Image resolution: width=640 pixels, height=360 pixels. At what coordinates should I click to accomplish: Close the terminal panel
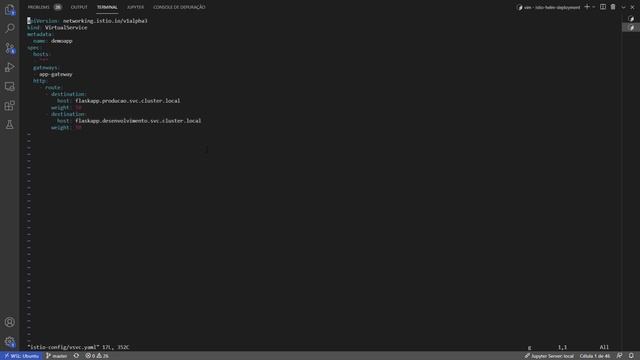click(x=632, y=7)
